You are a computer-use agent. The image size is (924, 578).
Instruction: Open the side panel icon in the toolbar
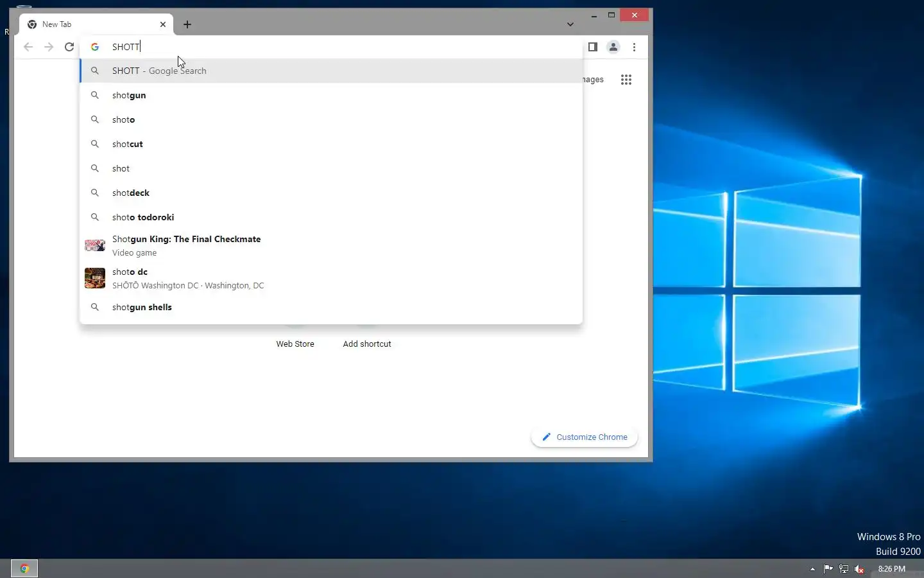point(593,47)
